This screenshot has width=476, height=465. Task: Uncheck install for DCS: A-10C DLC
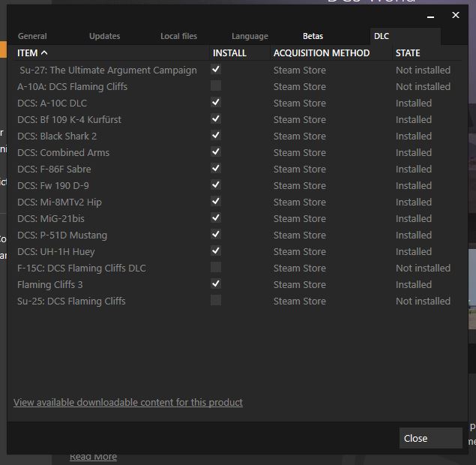pyautogui.click(x=216, y=102)
